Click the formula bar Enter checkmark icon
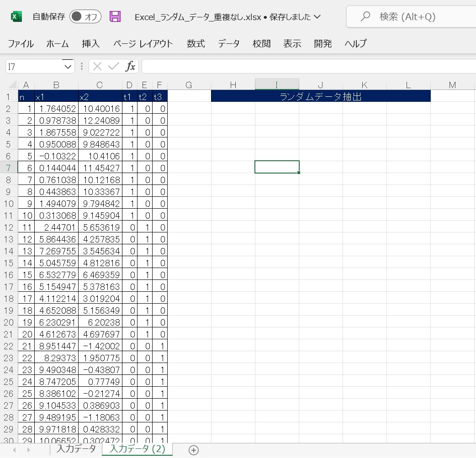 pos(114,66)
